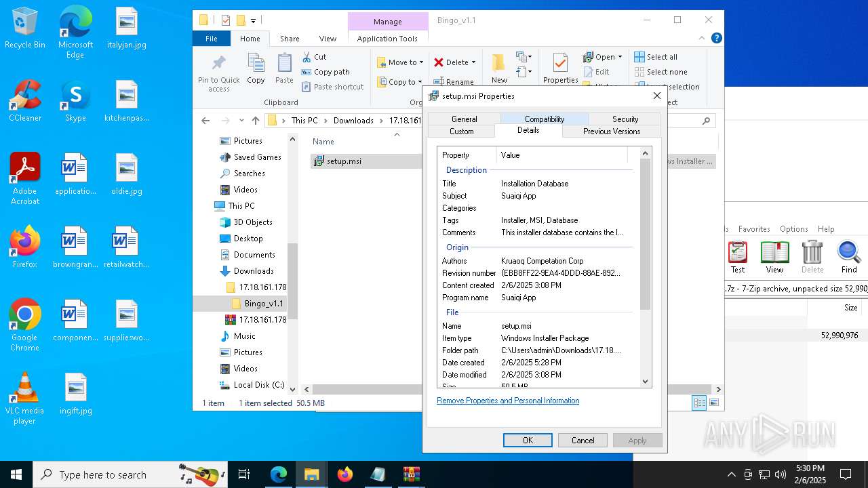868x488 pixels.
Task: Switch to Security tab in Properties
Action: point(625,119)
